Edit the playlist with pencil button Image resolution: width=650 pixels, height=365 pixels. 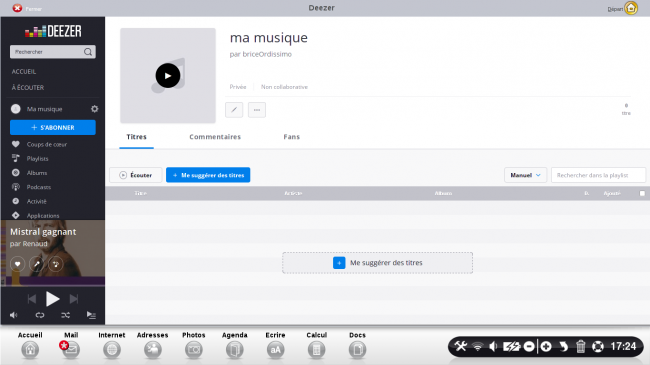234,110
